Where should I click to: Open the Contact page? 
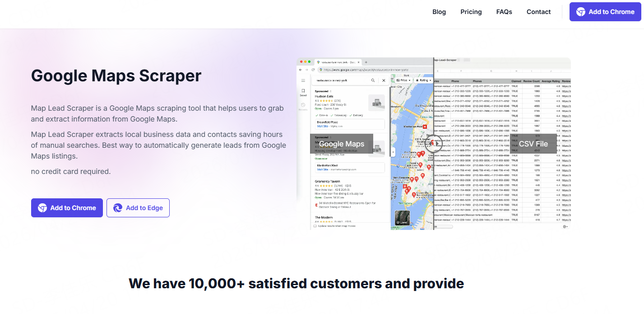(538, 12)
